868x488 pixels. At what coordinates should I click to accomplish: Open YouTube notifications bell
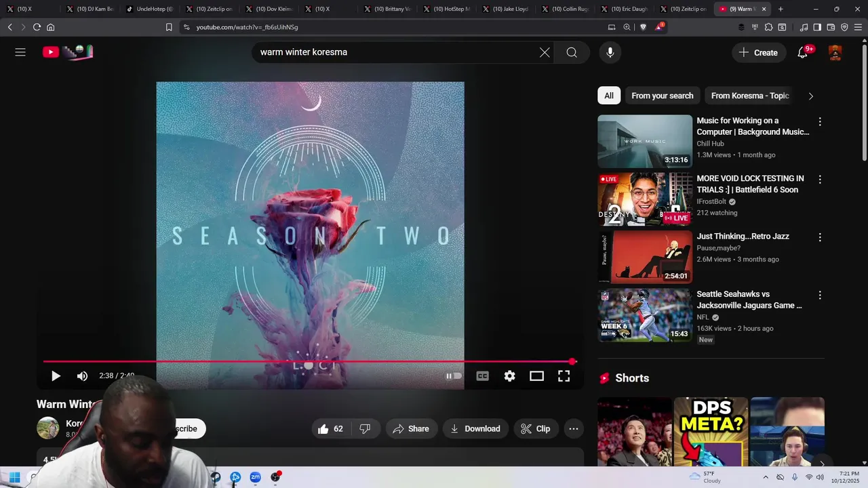[x=803, y=52]
